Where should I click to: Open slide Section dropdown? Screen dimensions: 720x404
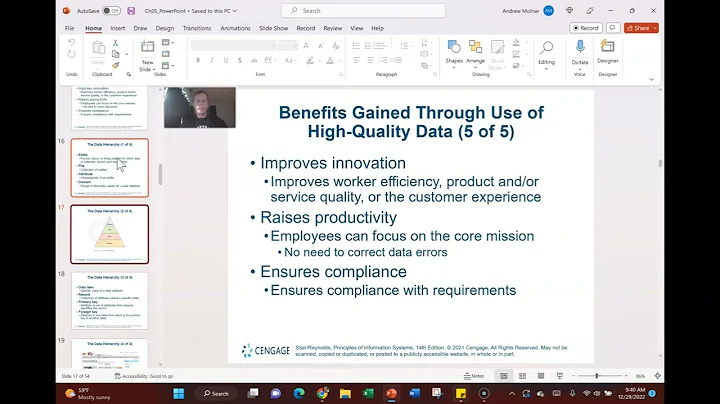tap(168, 66)
